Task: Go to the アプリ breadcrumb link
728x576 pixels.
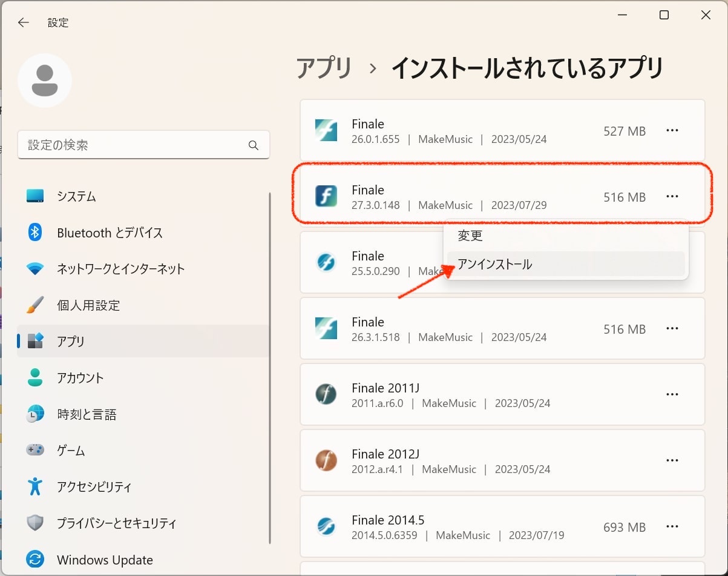Action: (324, 68)
